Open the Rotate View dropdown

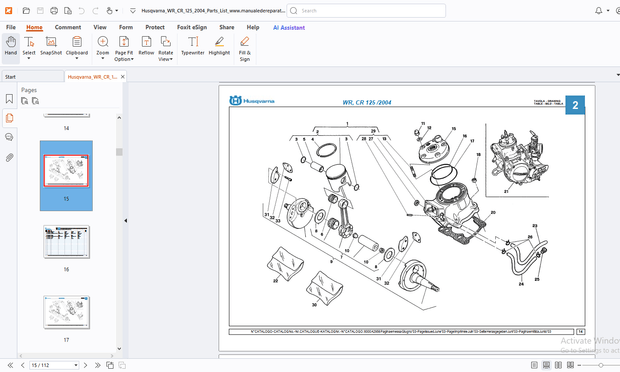166,48
